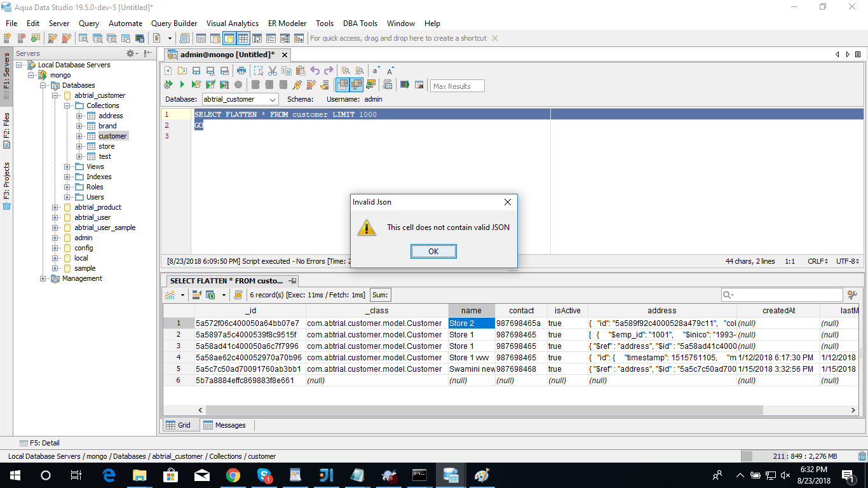Switch to the Messages results tab
Screen dimensions: 868x488
coord(225,425)
